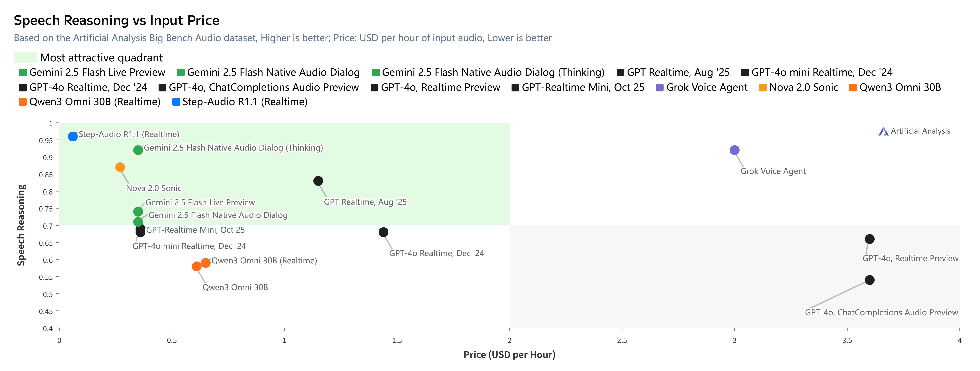Click the Most attractive quadrant green swatch

(x=25, y=57)
